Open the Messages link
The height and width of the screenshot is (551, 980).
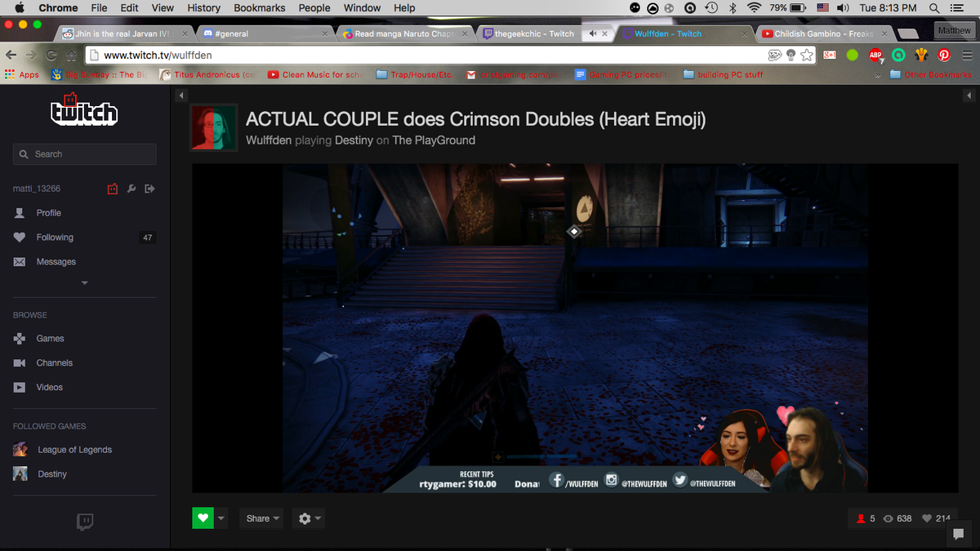tap(56, 262)
